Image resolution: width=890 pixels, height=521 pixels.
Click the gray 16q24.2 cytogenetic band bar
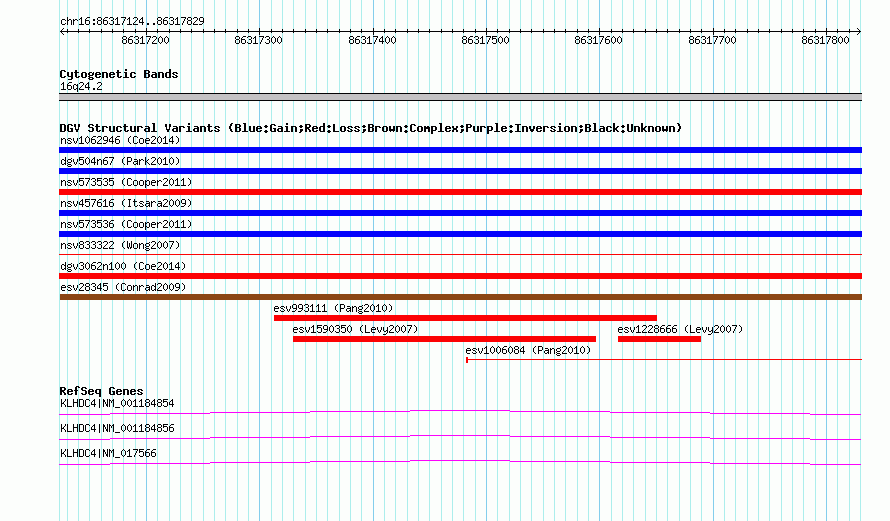tap(460, 97)
